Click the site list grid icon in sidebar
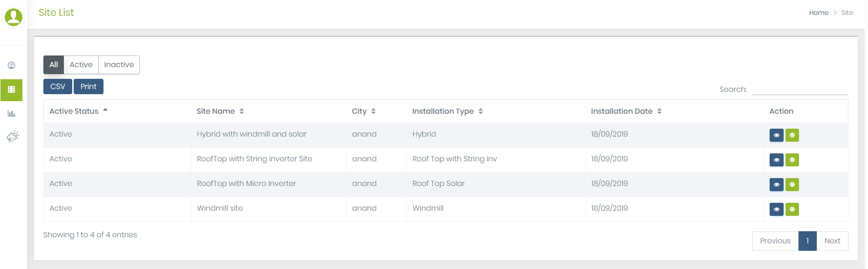The height and width of the screenshot is (269, 868). (12, 90)
